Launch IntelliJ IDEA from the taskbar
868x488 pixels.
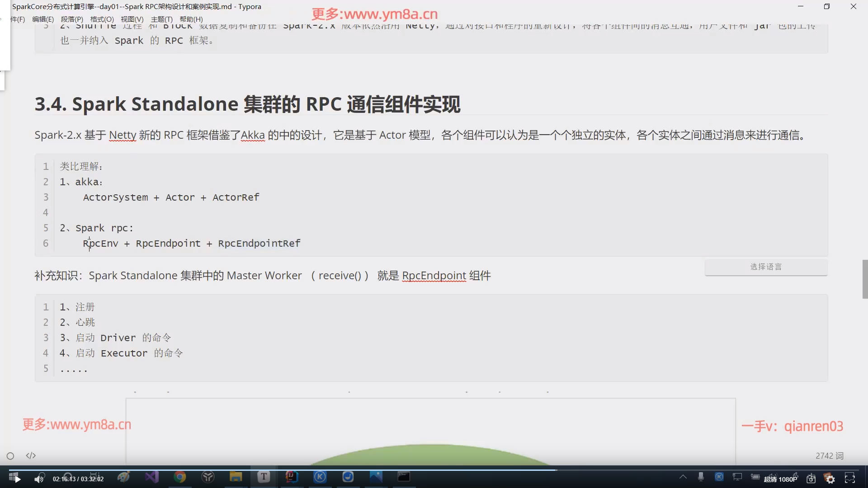point(291,477)
